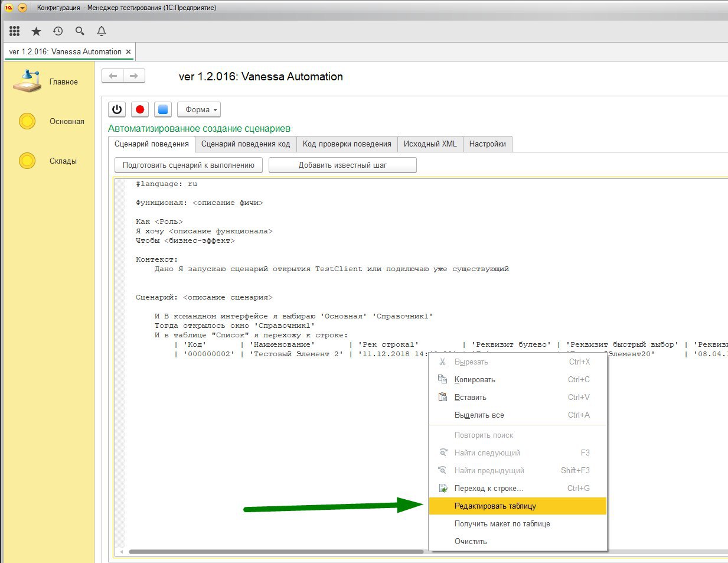Click the 'Как <Роль>' line in script
Image resolution: width=728 pixels, height=563 pixels.
pyautogui.click(x=159, y=222)
